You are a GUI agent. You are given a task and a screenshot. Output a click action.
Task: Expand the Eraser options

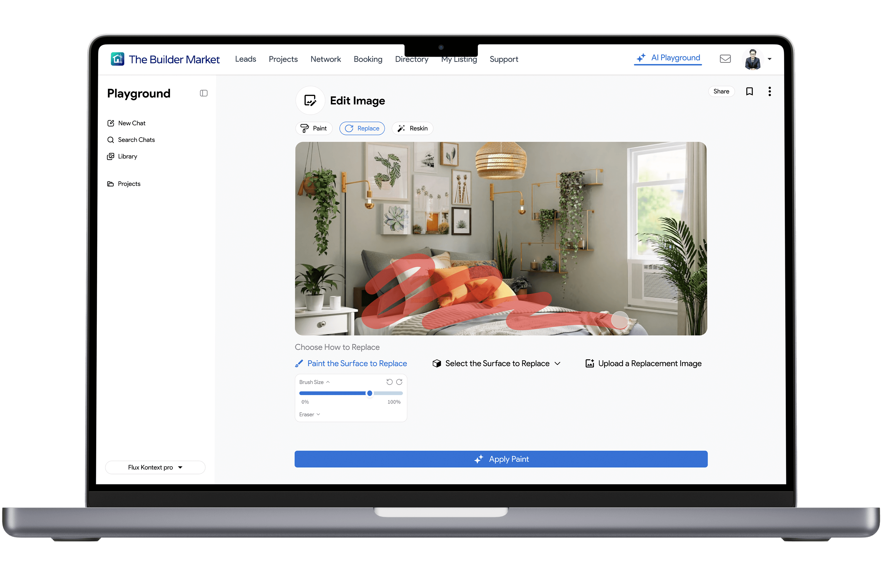[x=309, y=414]
